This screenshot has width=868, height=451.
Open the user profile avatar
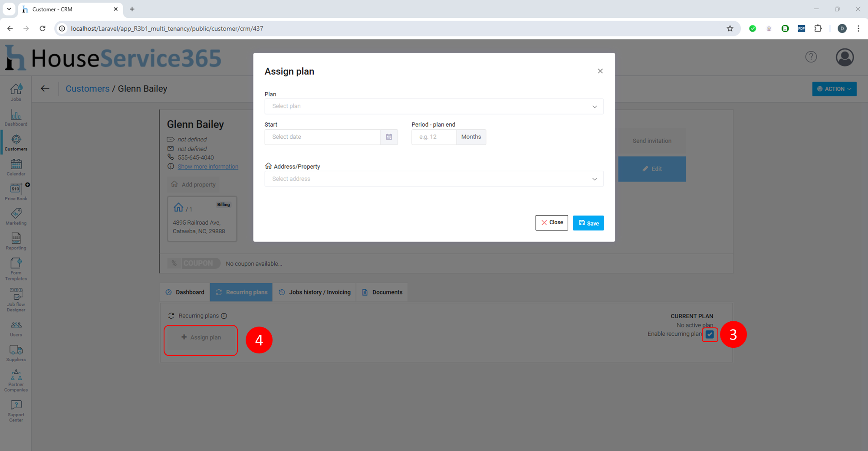(x=845, y=57)
